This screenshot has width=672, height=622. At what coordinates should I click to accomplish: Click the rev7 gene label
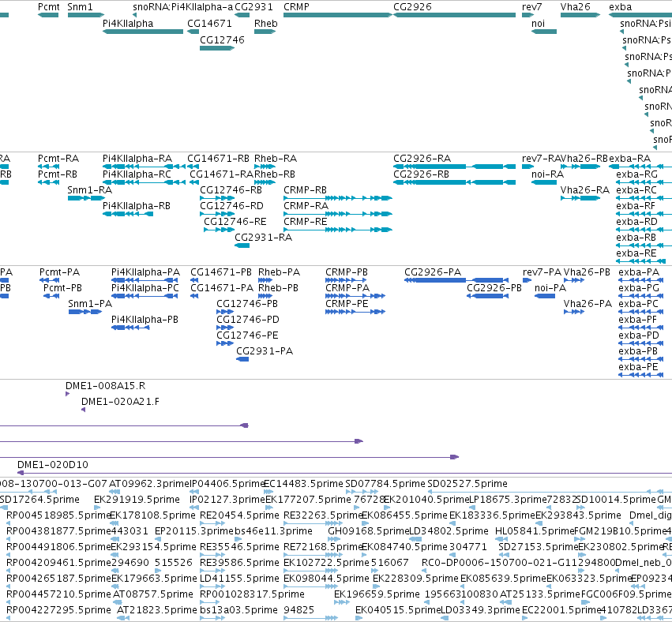coord(532,7)
